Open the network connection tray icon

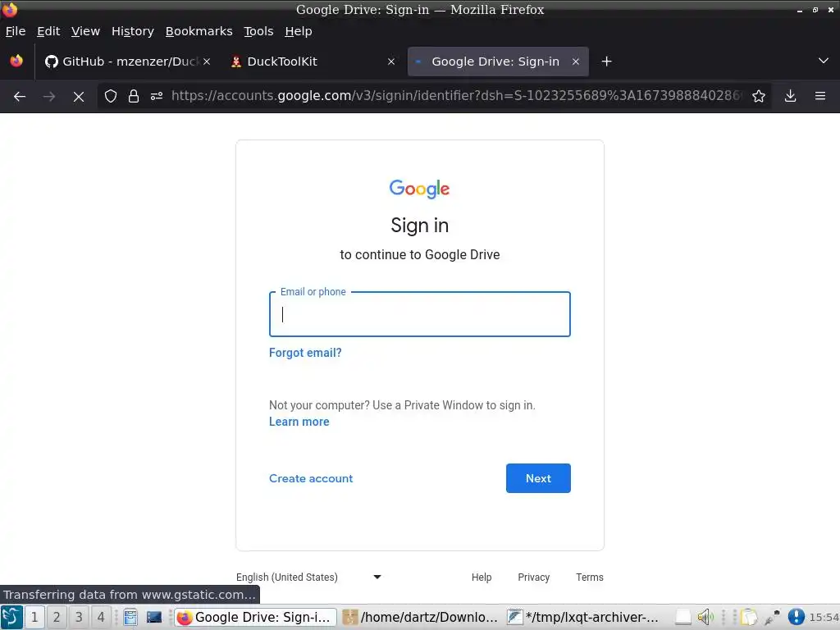pyautogui.click(x=772, y=617)
